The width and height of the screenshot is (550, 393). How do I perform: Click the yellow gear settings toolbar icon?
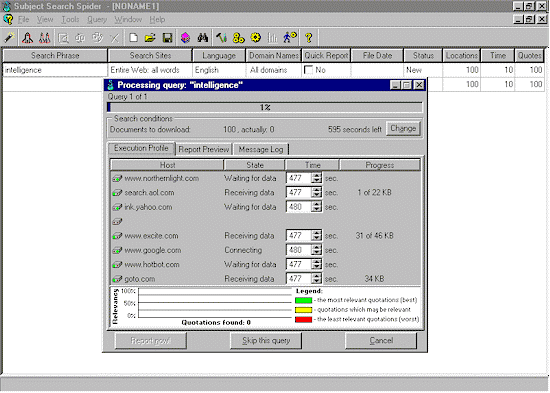pos(256,38)
